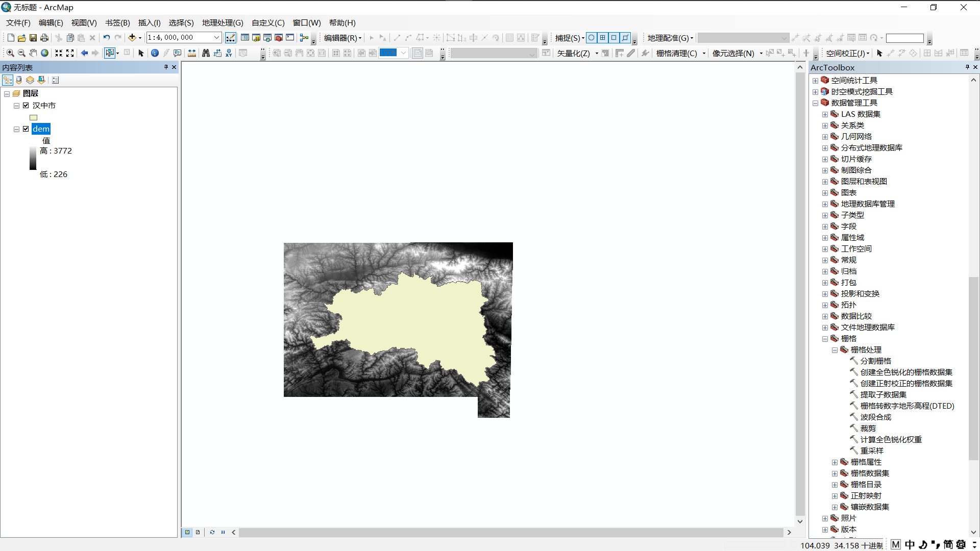Select the Identify tool
Screen dimensions: 980x551
click(155, 53)
